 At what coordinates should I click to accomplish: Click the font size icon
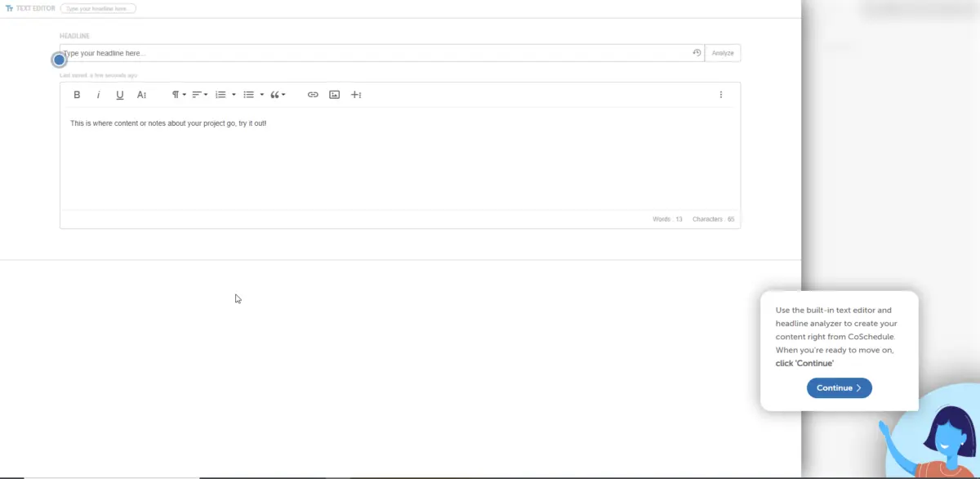pos(141,95)
